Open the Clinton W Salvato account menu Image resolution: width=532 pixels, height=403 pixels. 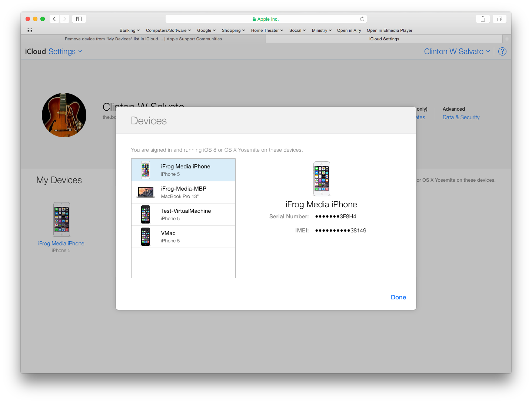[457, 51]
